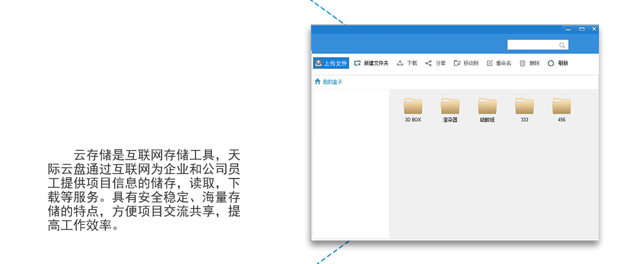This screenshot has width=644, height=264.
Task: Select the 456 folder
Action: pos(561,110)
